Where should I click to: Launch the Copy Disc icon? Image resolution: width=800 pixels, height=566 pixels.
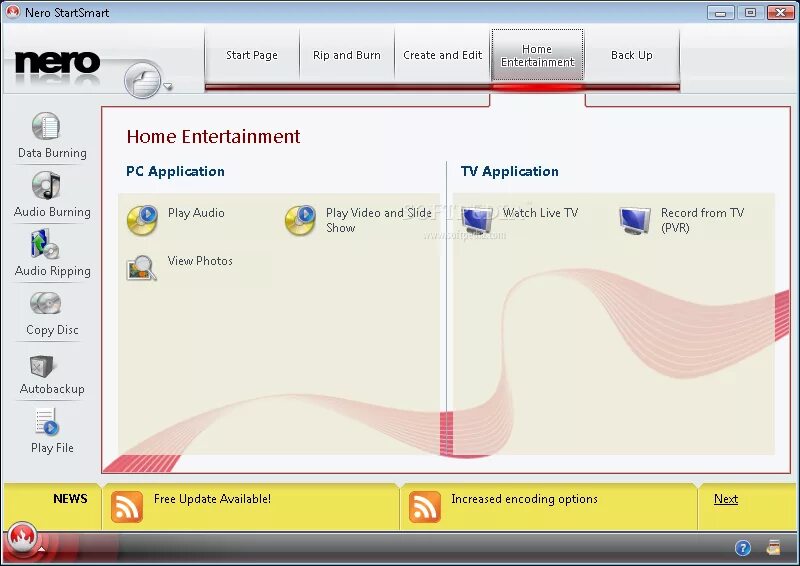point(45,303)
